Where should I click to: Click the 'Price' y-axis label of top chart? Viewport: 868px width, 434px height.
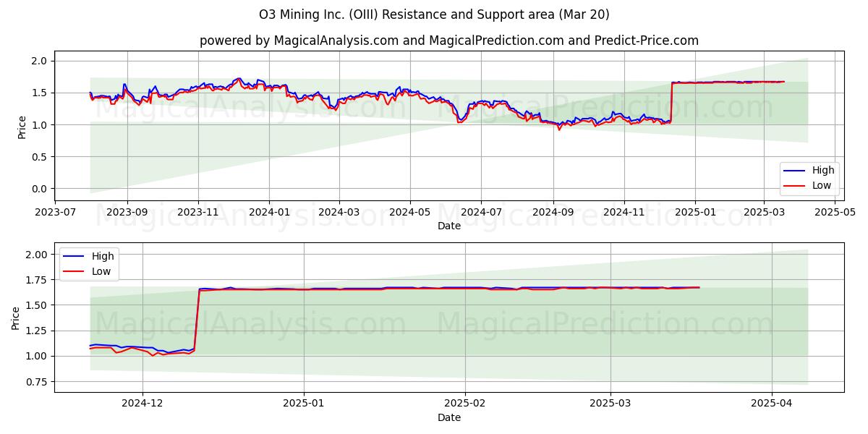(22, 127)
